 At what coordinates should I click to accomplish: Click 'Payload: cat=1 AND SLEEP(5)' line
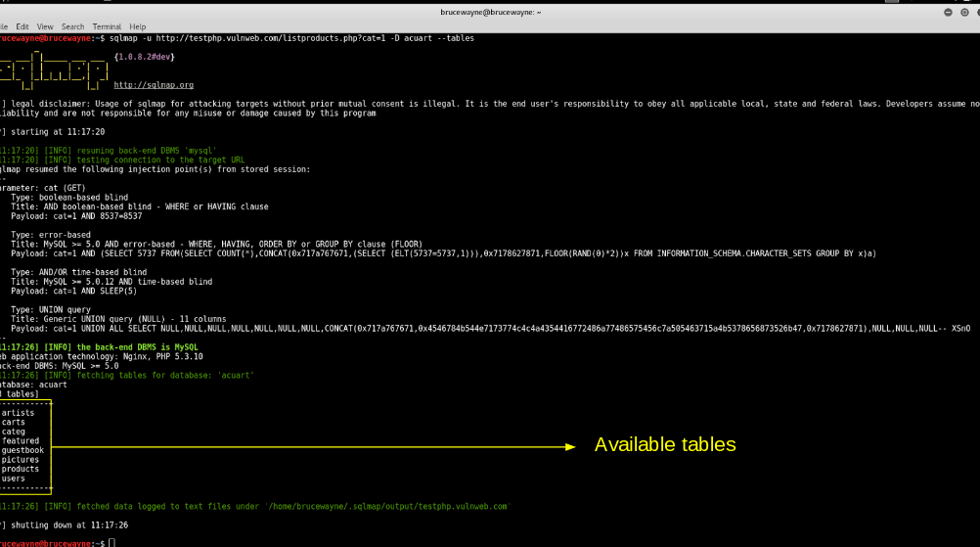coord(73,291)
